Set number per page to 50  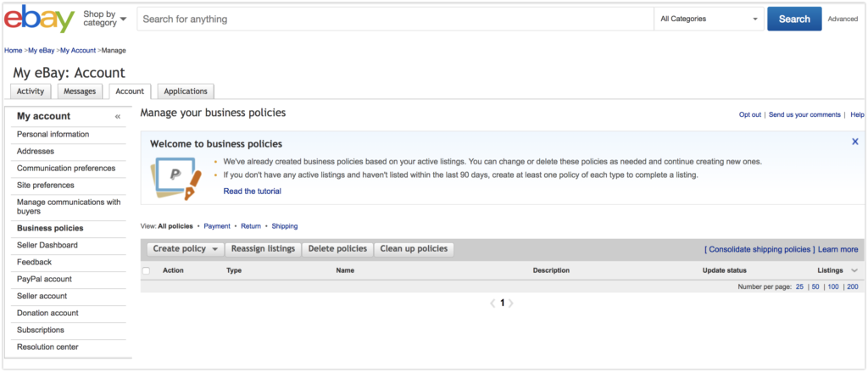pos(815,286)
